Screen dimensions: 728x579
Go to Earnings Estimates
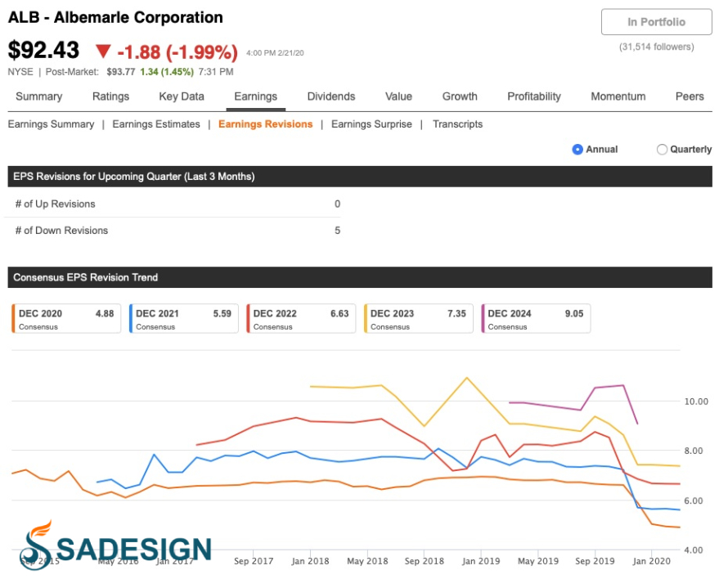(x=156, y=124)
